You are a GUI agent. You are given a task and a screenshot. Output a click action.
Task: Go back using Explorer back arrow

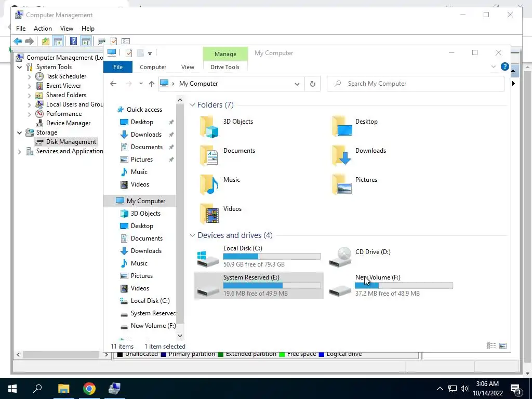click(113, 84)
